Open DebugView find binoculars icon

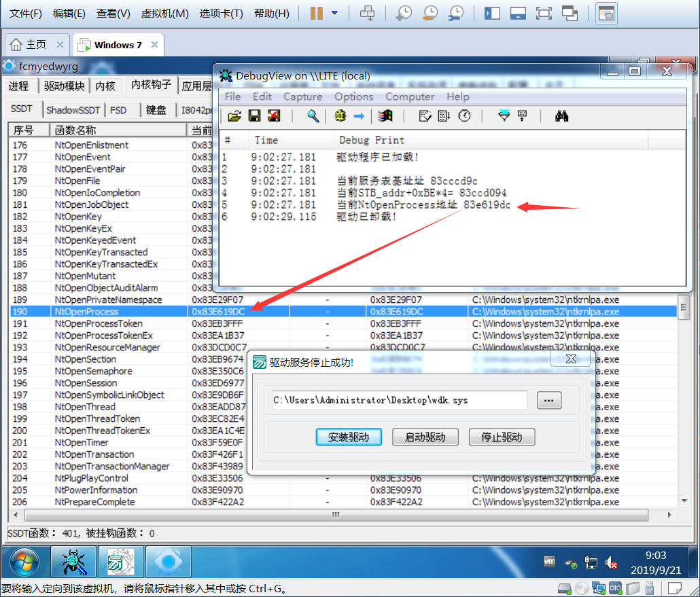561,116
